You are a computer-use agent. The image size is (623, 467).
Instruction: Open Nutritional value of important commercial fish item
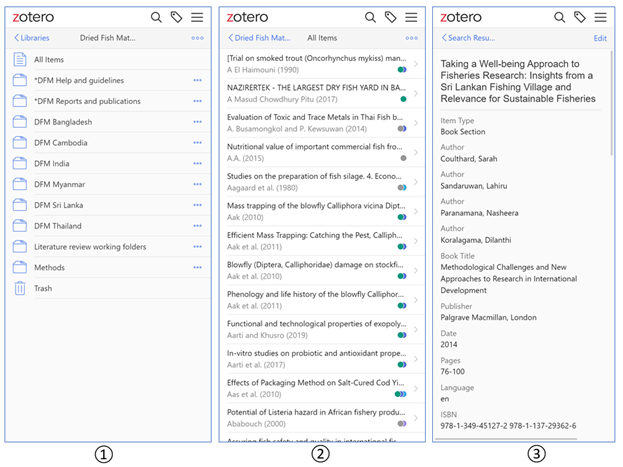pyautogui.click(x=322, y=153)
